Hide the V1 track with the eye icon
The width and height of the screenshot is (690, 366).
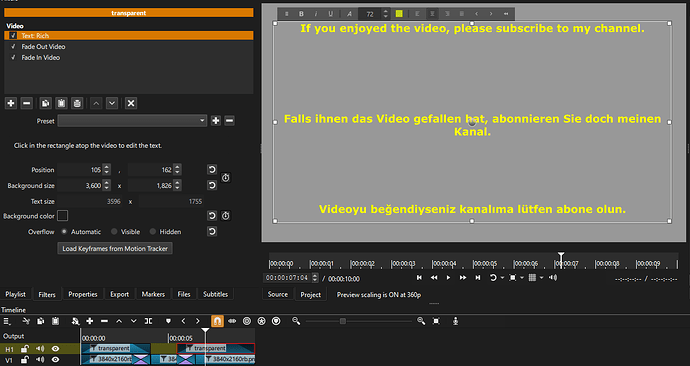coord(55,359)
